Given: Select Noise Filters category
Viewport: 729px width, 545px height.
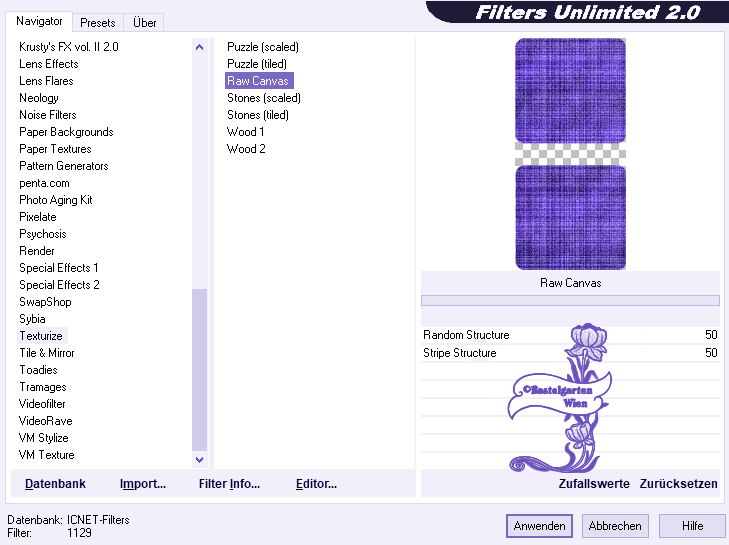Looking at the screenshot, I should click(48, 115).
